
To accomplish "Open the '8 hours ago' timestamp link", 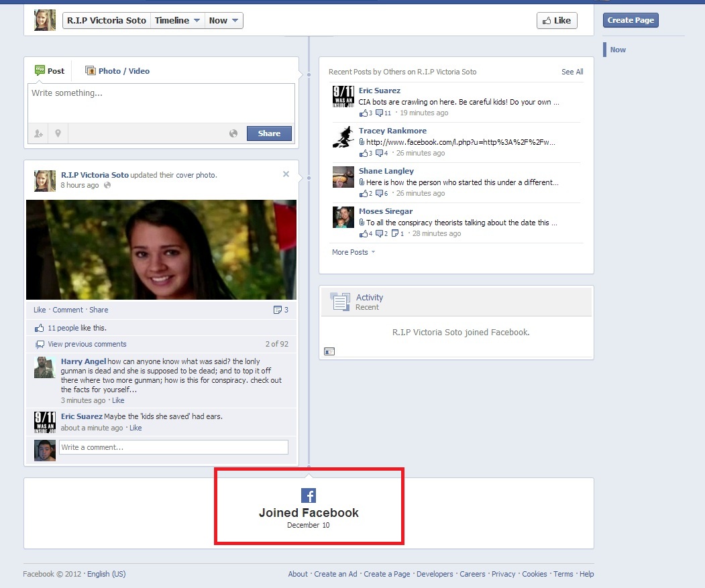I will [80, 185].
